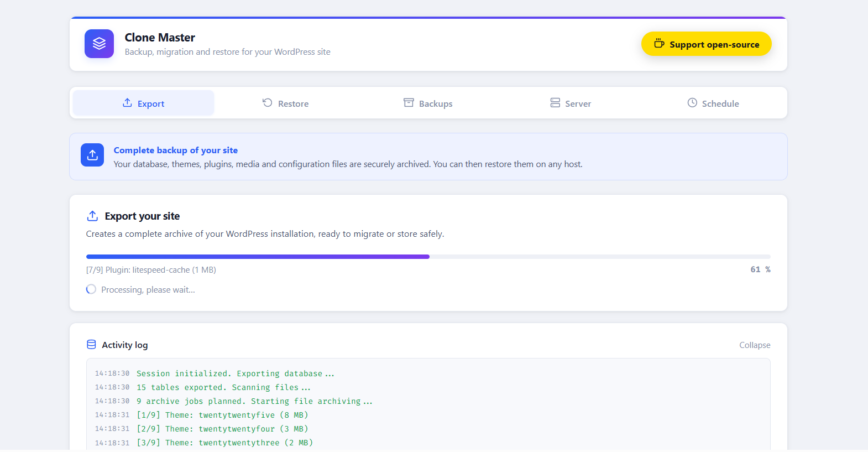
Task: Click the 'Activity log' title
Action: tap(125, 345)
